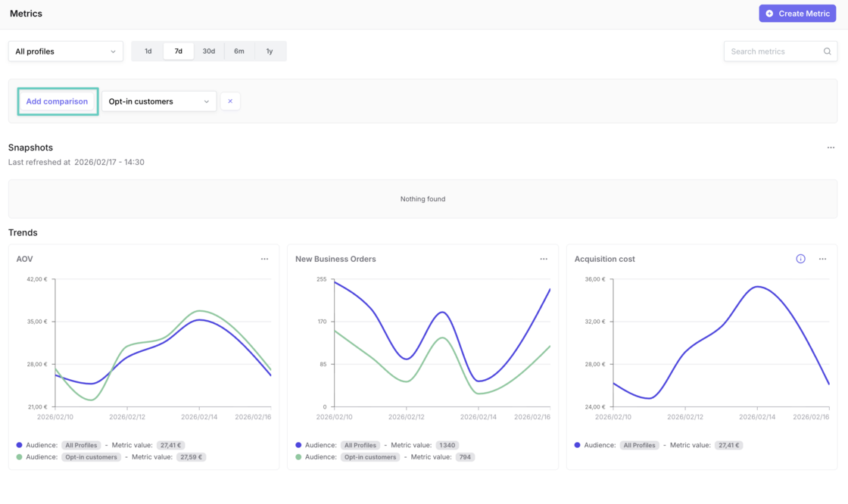Open Acquisition cost chart options menu
Viewport: 848px width, 504px height.
click(822, 259)
